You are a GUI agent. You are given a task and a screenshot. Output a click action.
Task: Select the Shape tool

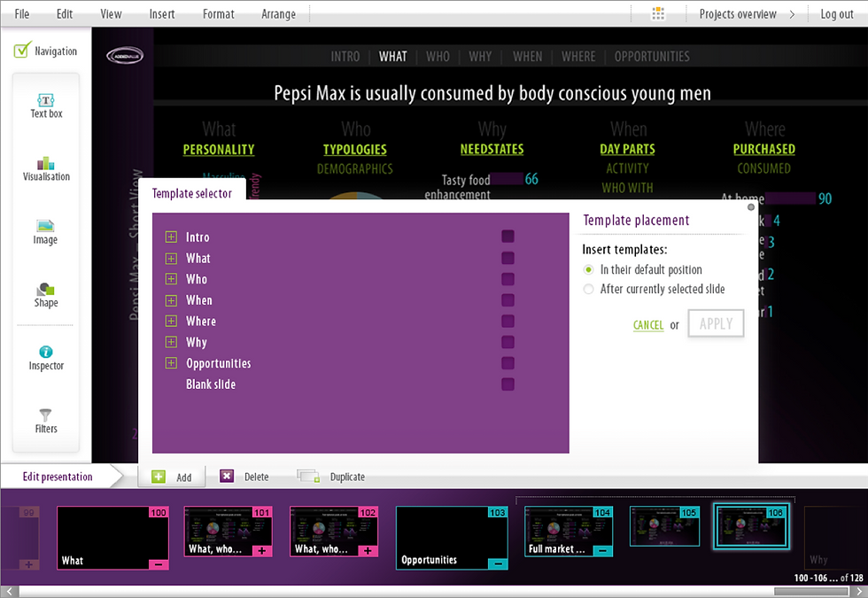(x=46, y=295)
